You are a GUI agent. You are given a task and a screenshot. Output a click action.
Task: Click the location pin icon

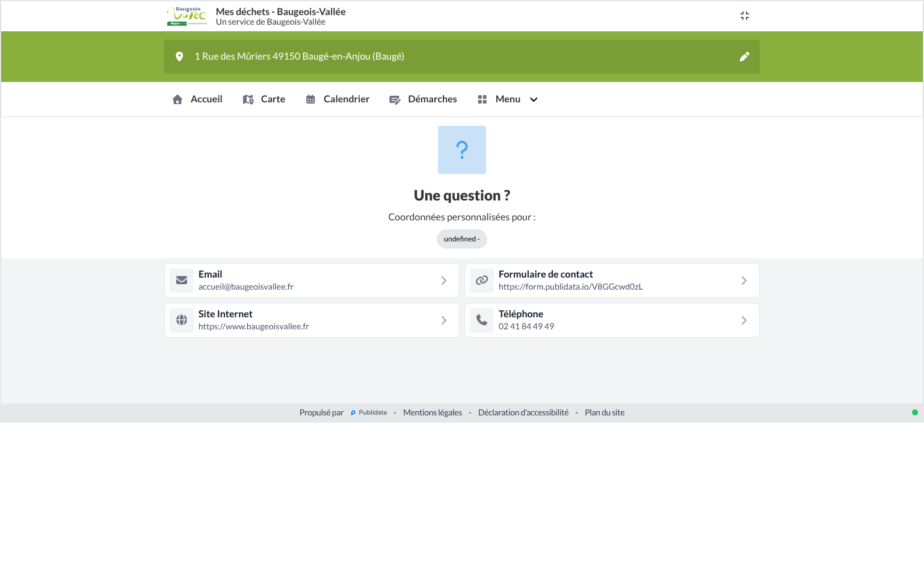pos(179,57)
